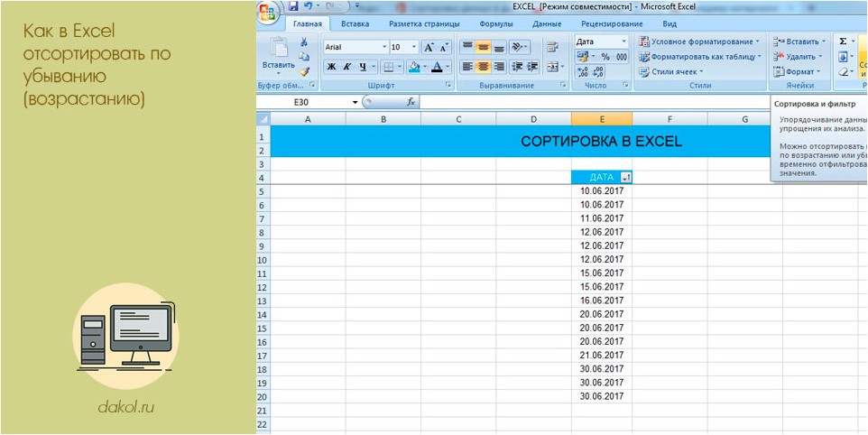868x435 pixels.
Task: Select row 13 header
Action: click(x=263, y=301)
